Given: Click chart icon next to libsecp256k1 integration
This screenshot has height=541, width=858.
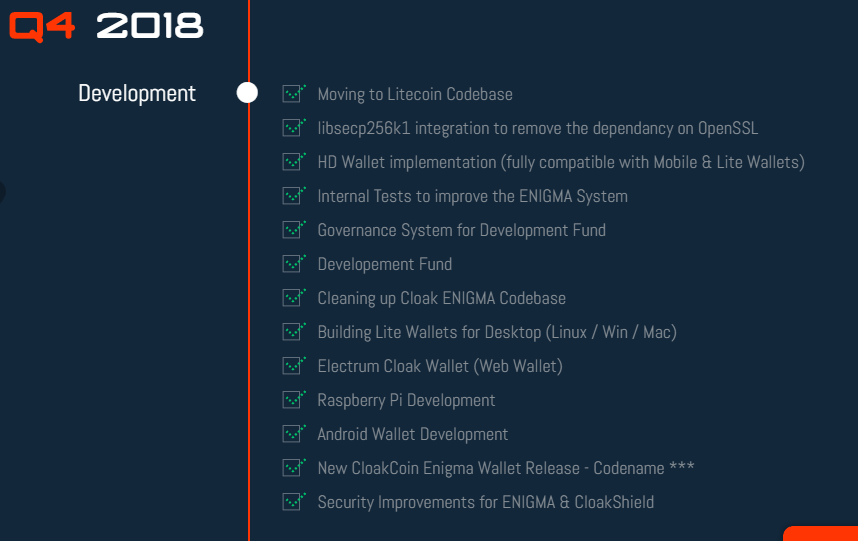Looking at the screenshot, I should click(x=293, y=127).
